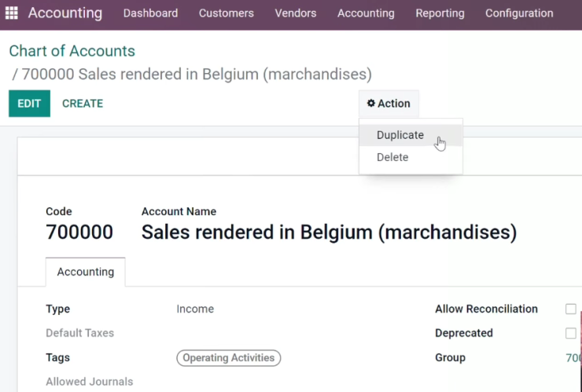
Task: Click the Income type value
Action: pyautogui.click(x=195, y=309)
